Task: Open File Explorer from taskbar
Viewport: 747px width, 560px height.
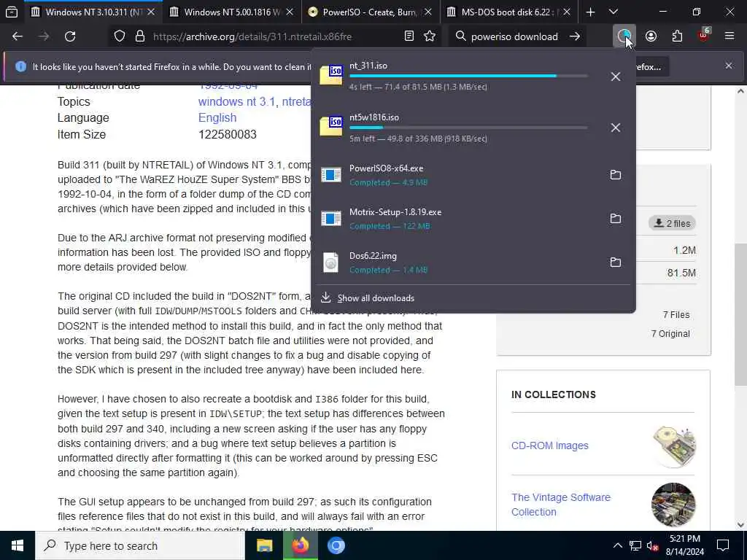Action: tap(264, 545)
